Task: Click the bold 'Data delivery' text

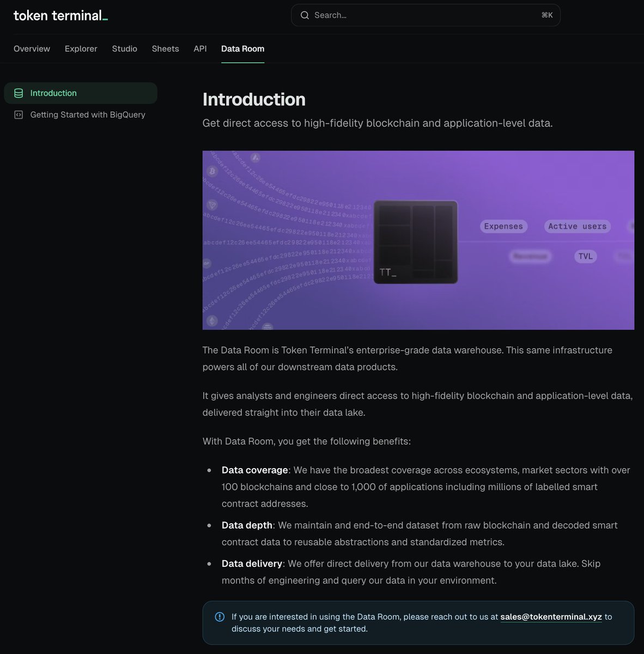Action: (252, 564)
